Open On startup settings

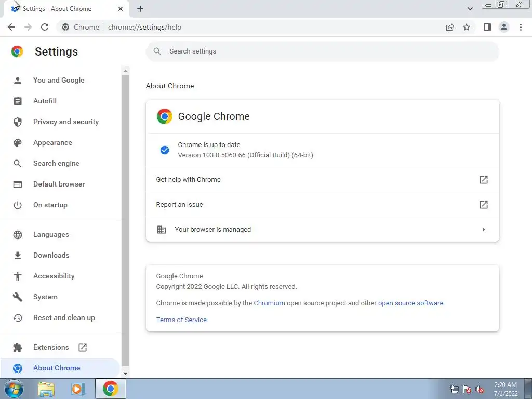click(x=50, y=205)
